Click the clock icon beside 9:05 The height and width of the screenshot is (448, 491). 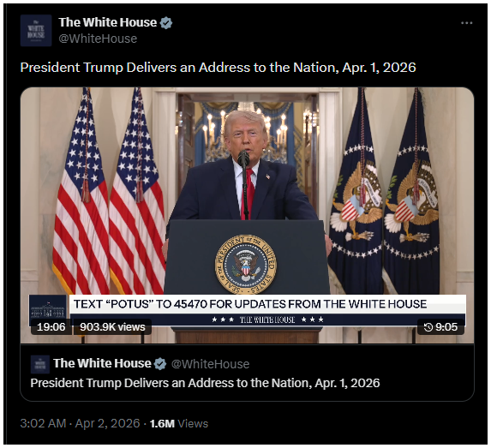tap(428, 327)
